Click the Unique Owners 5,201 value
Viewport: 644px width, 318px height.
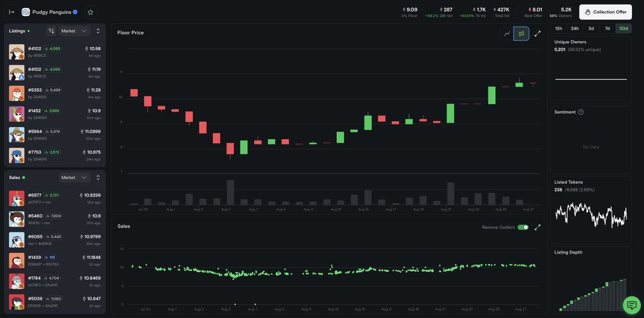pos(560,49)
